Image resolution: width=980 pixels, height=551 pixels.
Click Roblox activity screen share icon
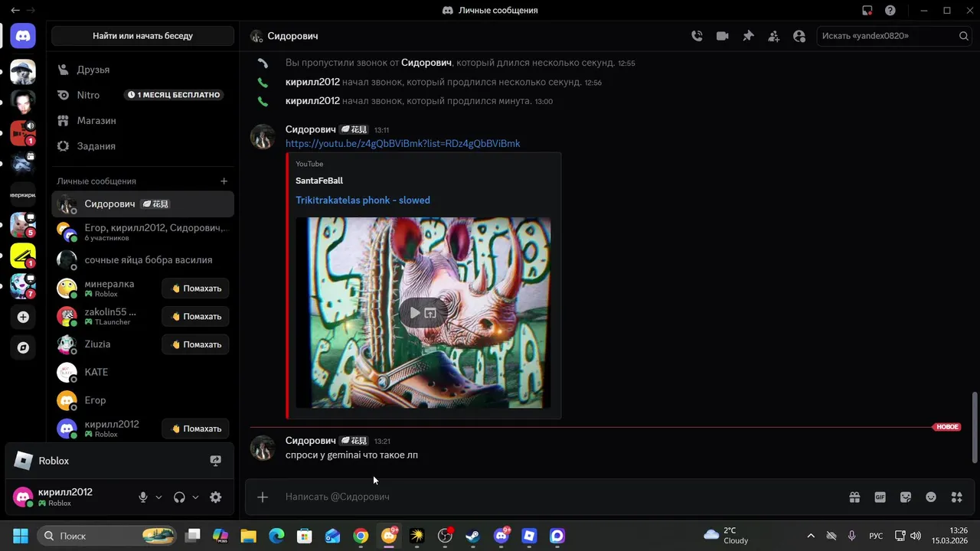click(x=216, y=461)
